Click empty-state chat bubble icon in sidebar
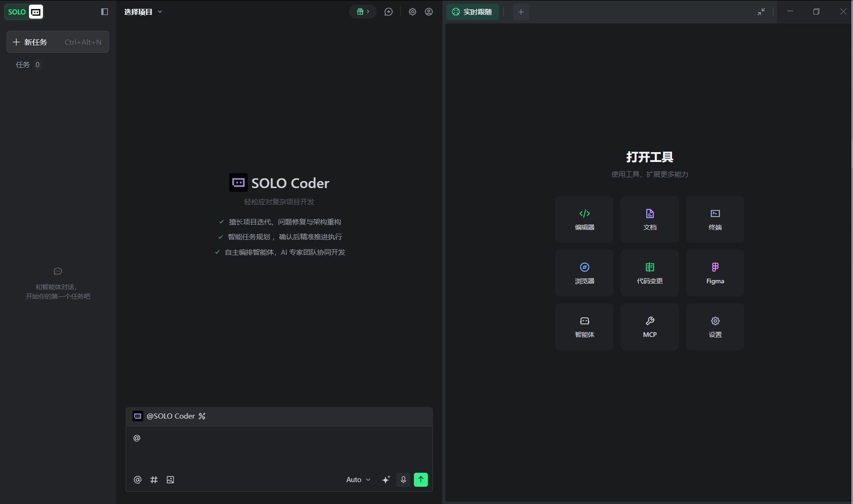This screenshot has width=853, height=504. pos(58,271)
